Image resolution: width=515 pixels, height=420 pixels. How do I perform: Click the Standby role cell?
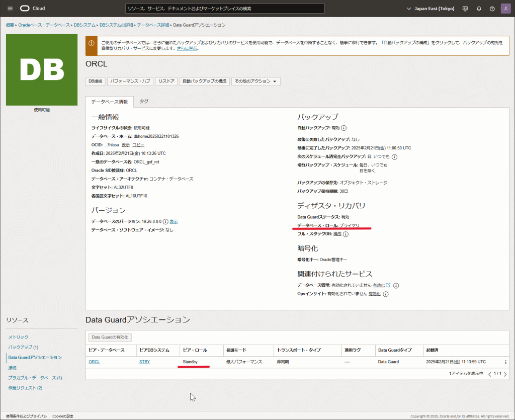coord(190,362)
